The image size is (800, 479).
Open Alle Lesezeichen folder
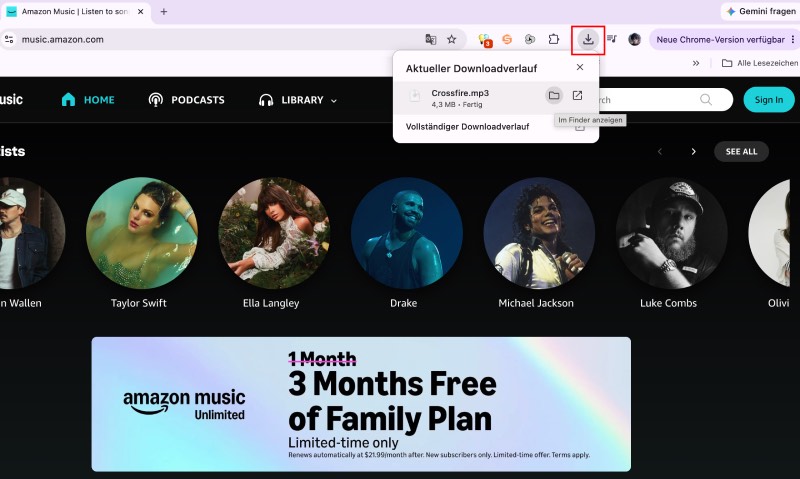tap(760, 63)
